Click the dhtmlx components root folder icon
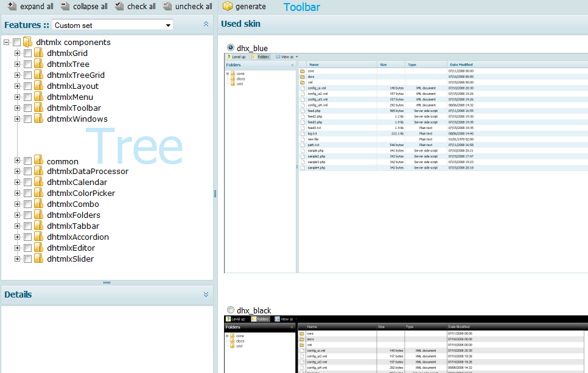This screenshot has height=373, width=588. [28, 43]
